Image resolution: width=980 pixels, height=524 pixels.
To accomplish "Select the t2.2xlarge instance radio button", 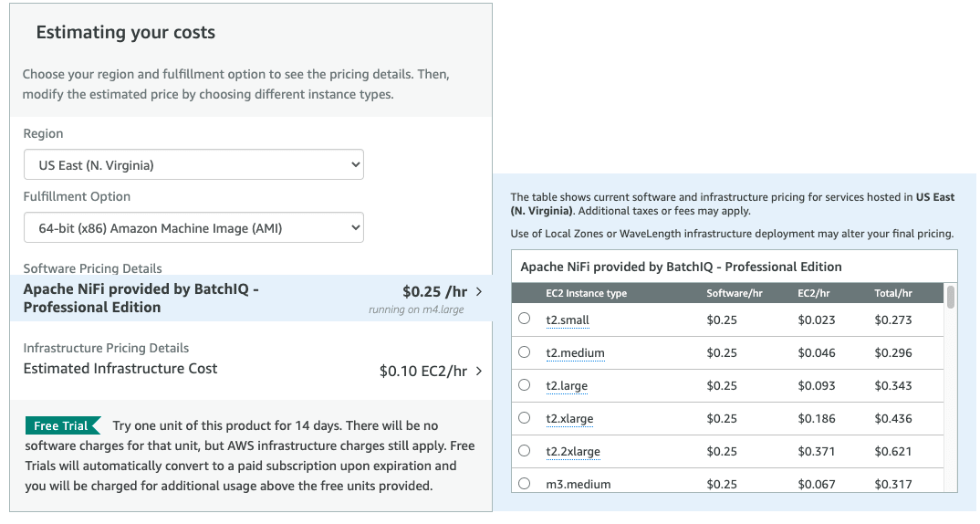I will pyautogui.click(x=525, y=451).
